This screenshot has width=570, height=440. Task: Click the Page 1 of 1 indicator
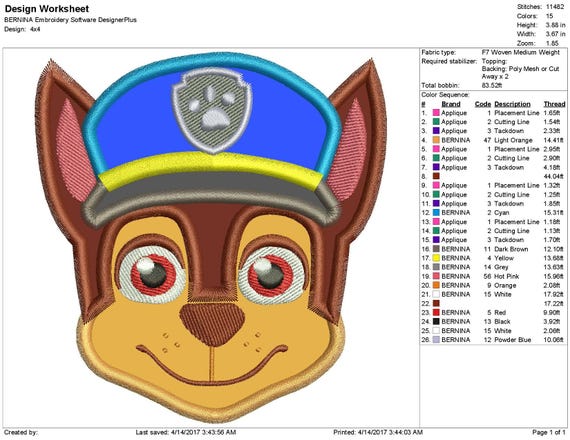coord(549,432)
